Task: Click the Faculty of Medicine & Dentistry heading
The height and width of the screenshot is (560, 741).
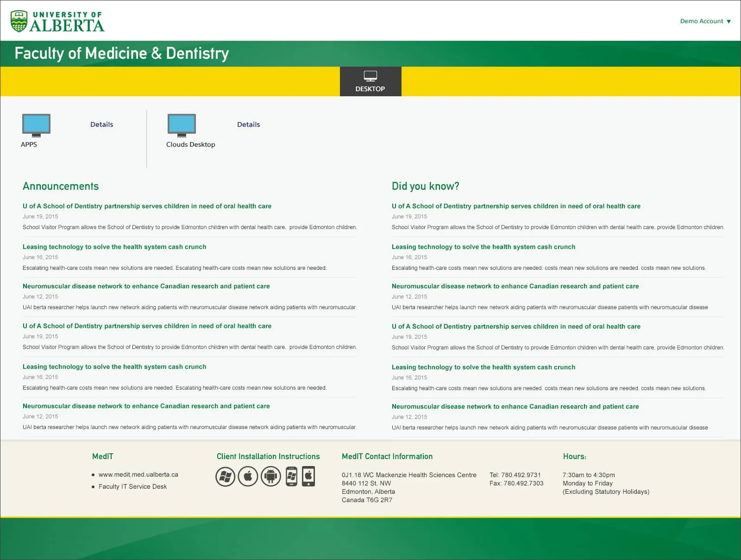Action: [122, 54]
